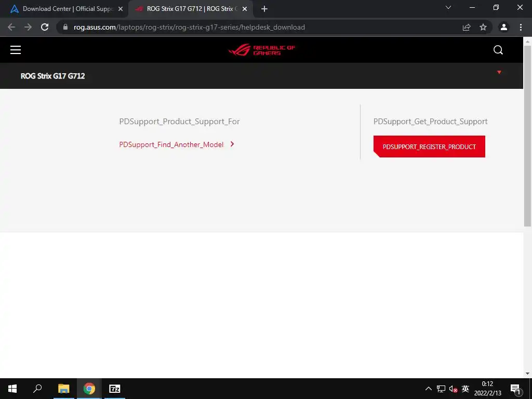The height and width of the screenshot is (399, 532).
Task: Click PDSUPPORT_REGISTER_PRODUCT button
Action: click(429, 147)
